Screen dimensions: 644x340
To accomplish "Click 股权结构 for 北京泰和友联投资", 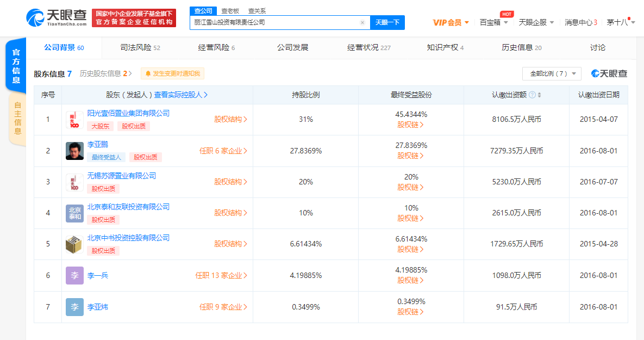I will click(230, 213).
